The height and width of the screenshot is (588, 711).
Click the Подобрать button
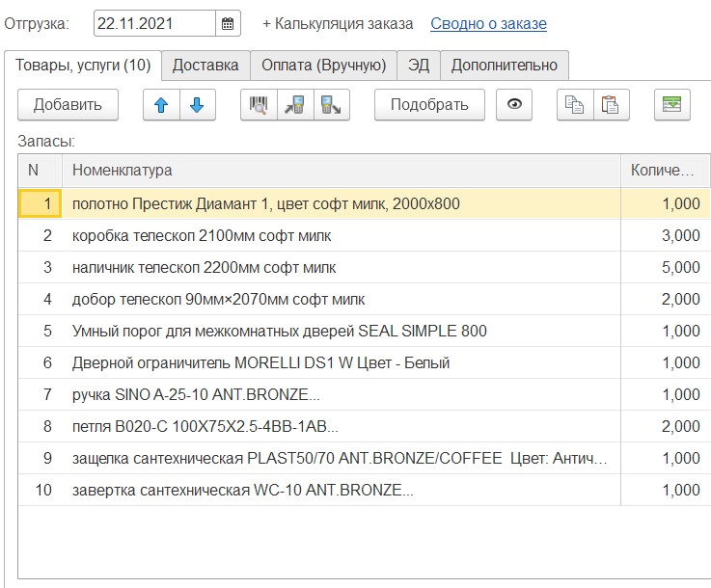pyautogui.click(x=429, y=105)
